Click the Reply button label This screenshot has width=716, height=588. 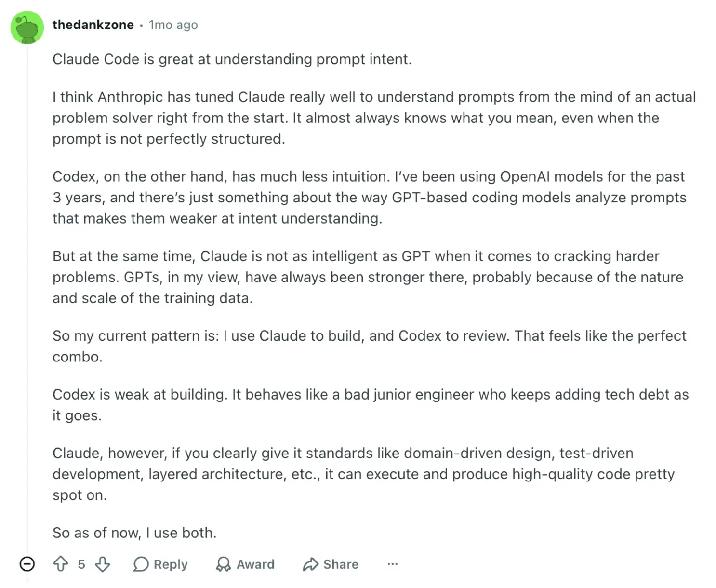[170, 564]
